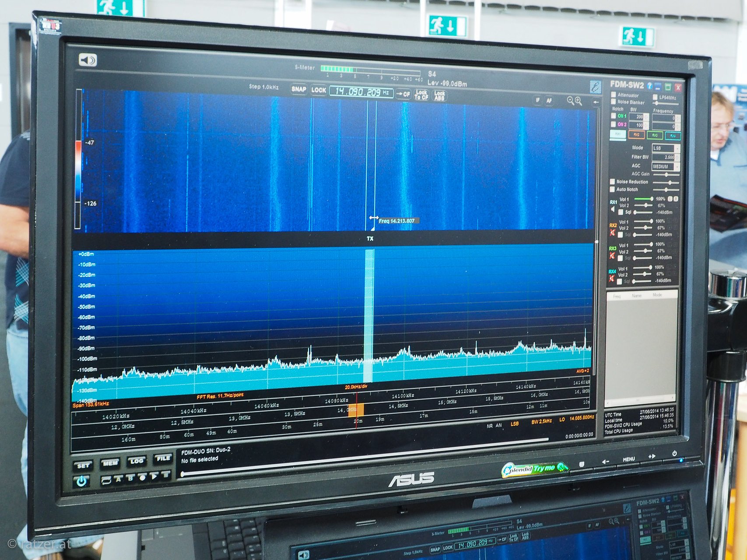Unmute RX3 via its red crossed speaker
The height and width of the screenshot is (560, 747).
coord(612,255)
